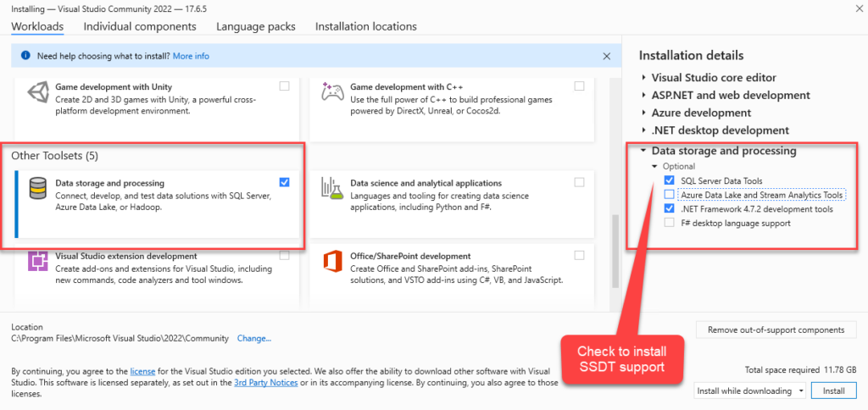Check Azure Data Lake and Stream Analytics Tools
868x410 pixels.
[x=670, y=195]
